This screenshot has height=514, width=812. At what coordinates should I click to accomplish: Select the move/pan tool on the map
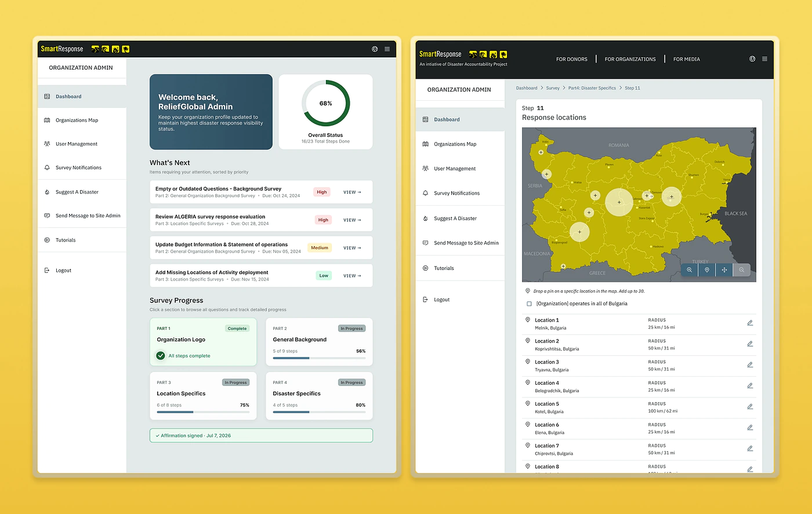tap(724, 270)
